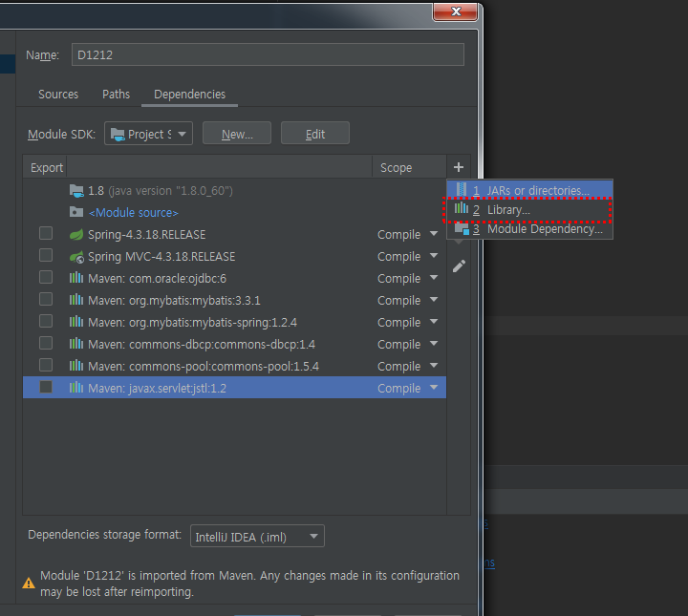The width and height of the screenshot is (688, 616).
Task: Open the Module SDK dropdown
Action: point(148,134)
